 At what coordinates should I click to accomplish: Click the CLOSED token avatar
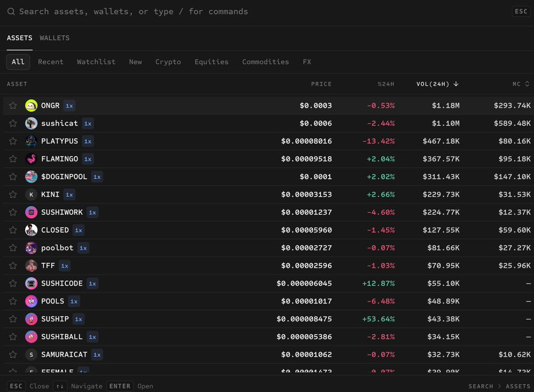click(x=31, y=230)
